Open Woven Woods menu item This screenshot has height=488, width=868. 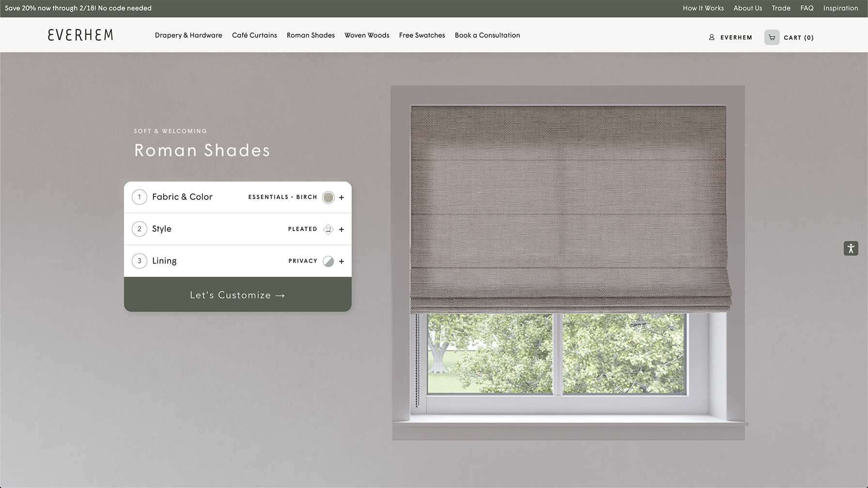click(367, 35)
